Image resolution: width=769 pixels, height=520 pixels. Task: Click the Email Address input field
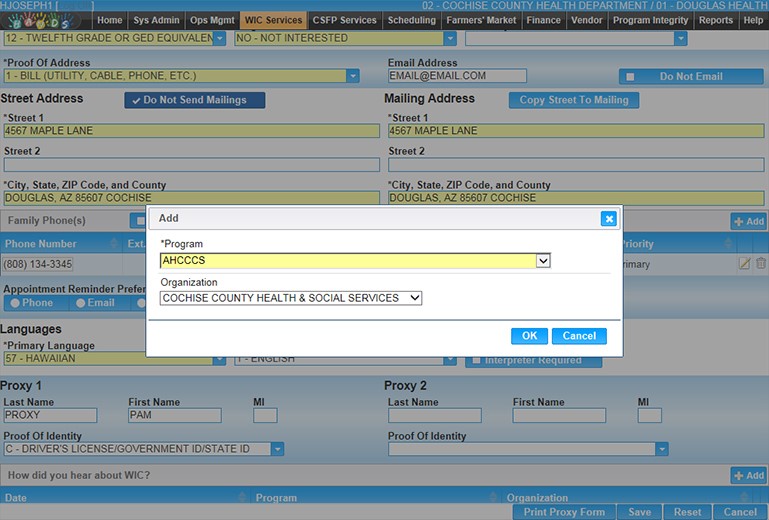click(x=457, y=76)
